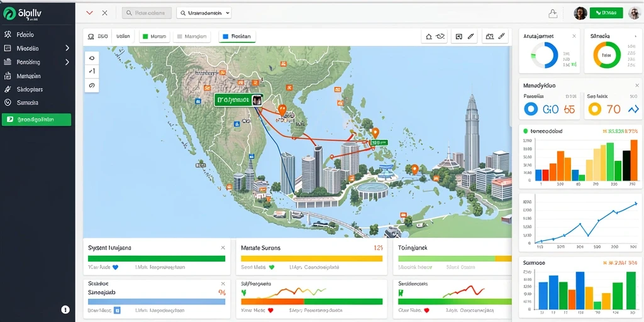
Task: Click the red down chevron in the top bar
Action: (x=89, y=13)
